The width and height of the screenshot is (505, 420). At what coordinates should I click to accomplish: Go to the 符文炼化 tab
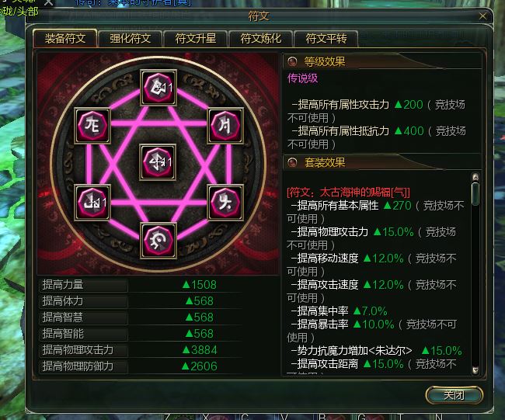point(261,39)
